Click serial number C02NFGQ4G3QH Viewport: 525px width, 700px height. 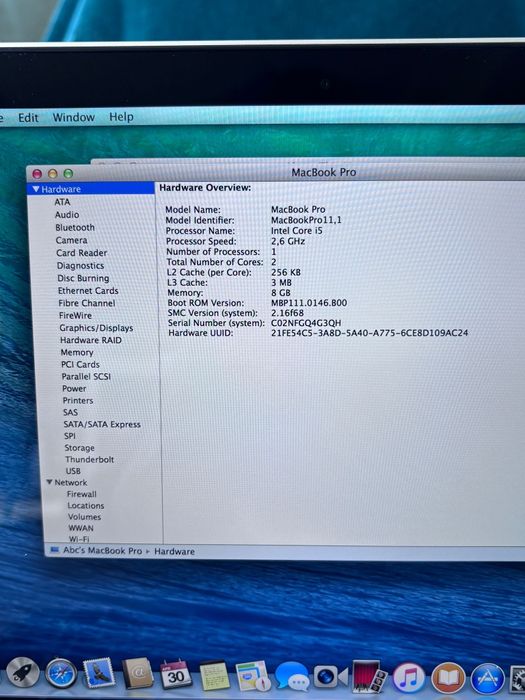tap(306, 323)
